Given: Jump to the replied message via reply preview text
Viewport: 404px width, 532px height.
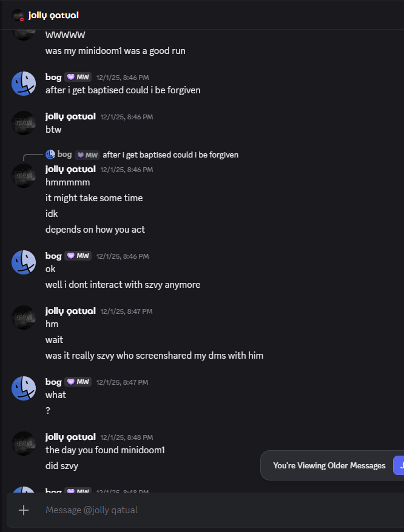Looking at the screenshot, I should point(170,155).
